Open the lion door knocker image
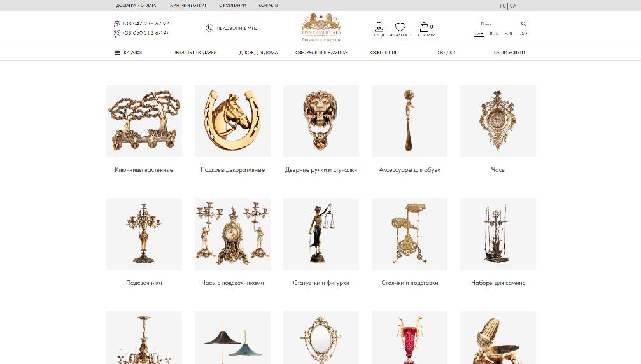This screenshot has width=641, height=364. pos(321,121)
